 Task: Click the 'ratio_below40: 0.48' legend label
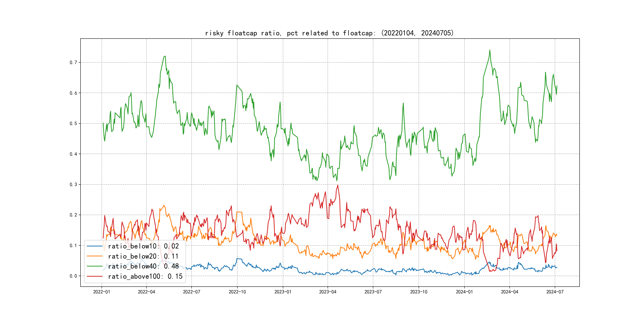tap(144, 266)
